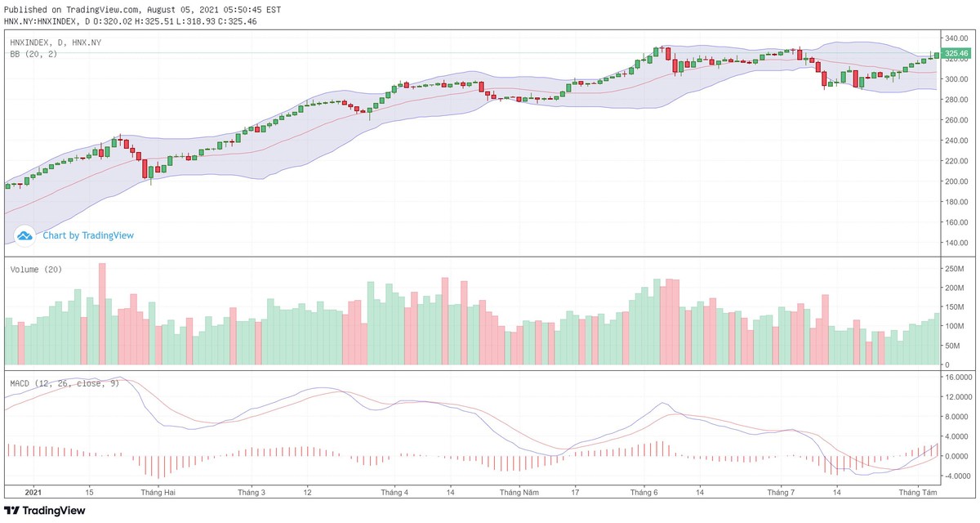Click the Published on TradingView.com header text
980x523 pixels.
coord(142,10)
